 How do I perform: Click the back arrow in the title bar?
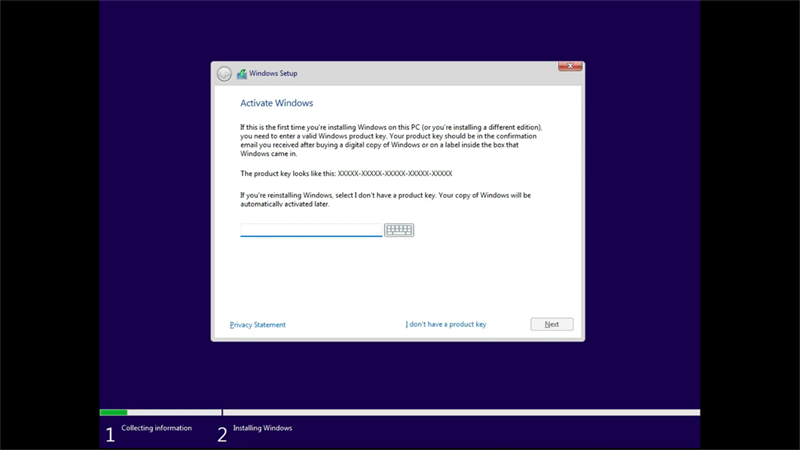[x=224, y=73]
